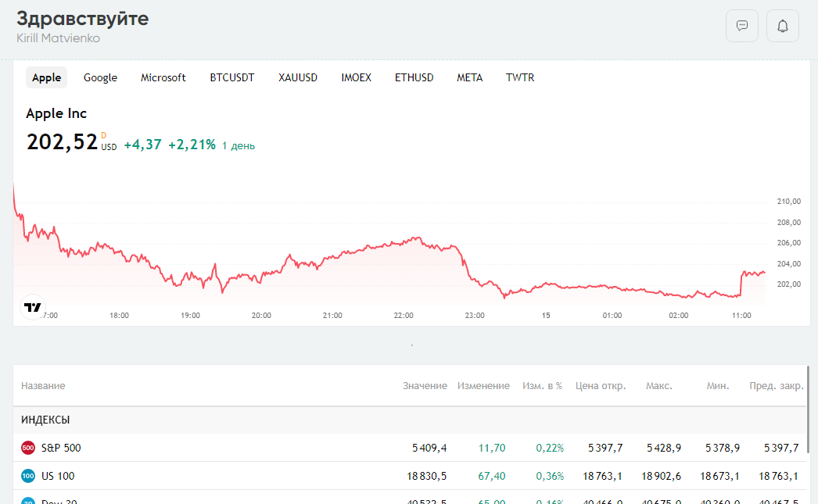
Task: Click the S&P 500 percent change 0,22%
Action: [550, 448]
